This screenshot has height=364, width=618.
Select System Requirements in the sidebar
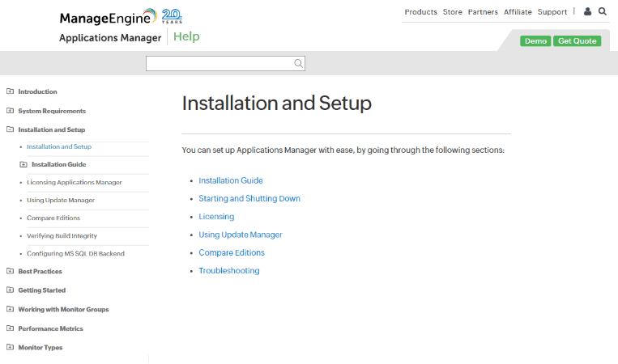coord(52,111)
